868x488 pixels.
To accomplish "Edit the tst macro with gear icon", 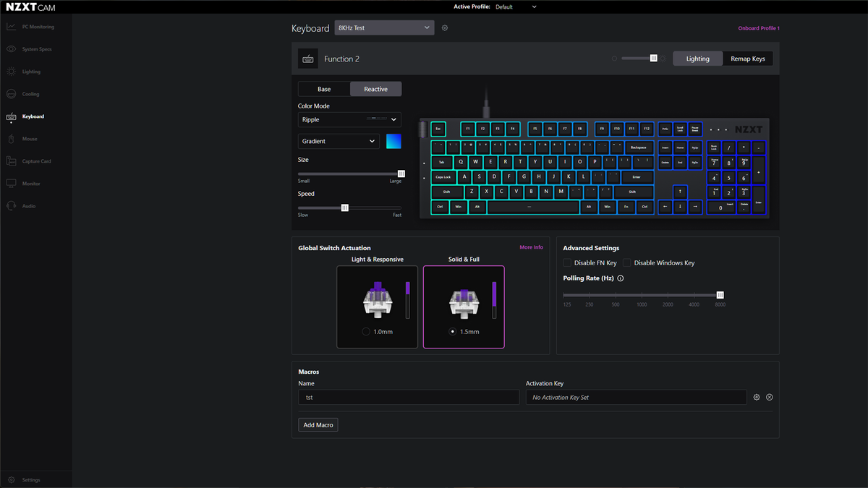I will coord(757,397).
